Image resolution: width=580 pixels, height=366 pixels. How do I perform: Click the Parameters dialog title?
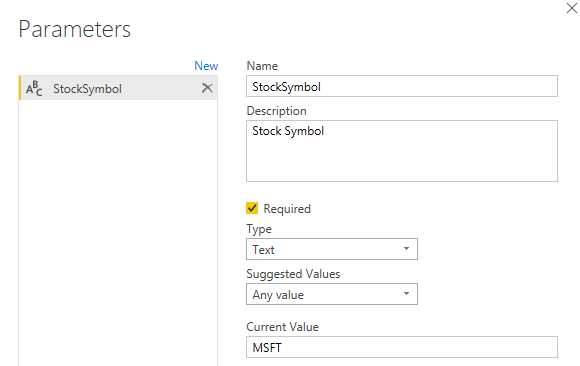click(x=75, y=29)
